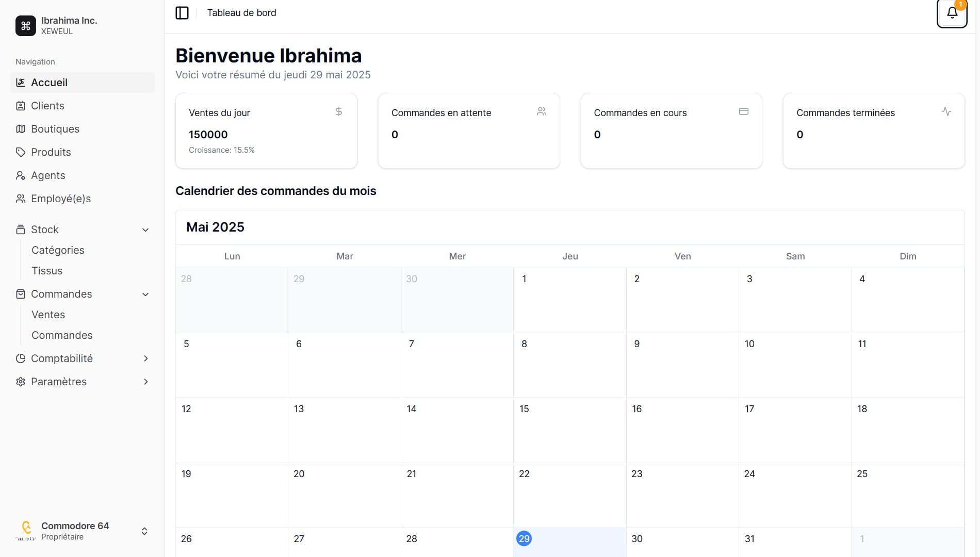Click the Ibrahima Inc. command logo icon
Viewport: 980px width, 557px height.
coord(26,26)
